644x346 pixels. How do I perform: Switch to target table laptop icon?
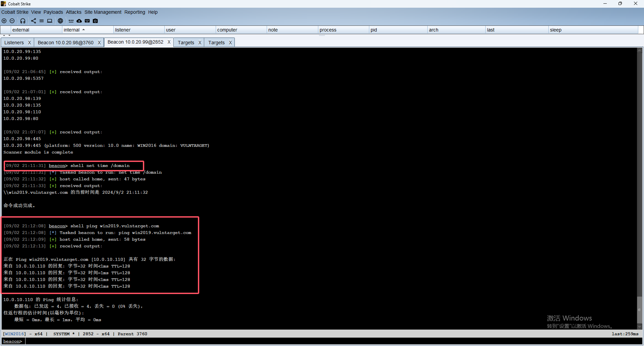[x=50, y=21]
